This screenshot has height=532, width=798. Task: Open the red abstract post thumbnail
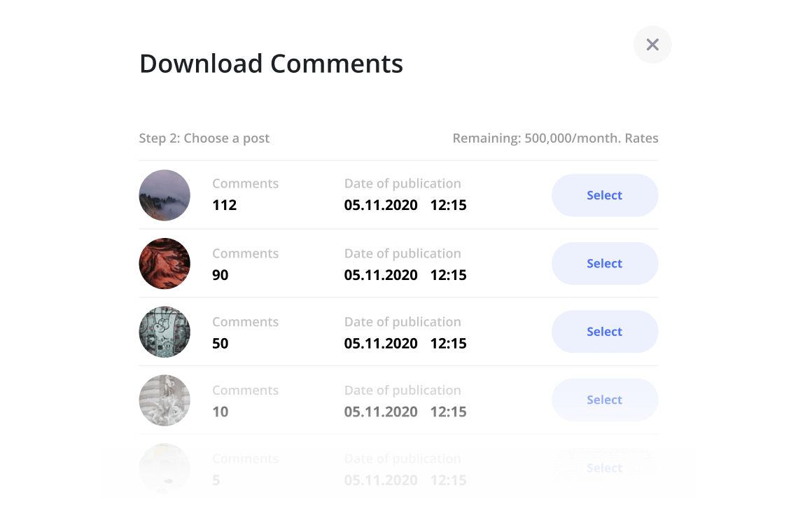click(164, 264)
